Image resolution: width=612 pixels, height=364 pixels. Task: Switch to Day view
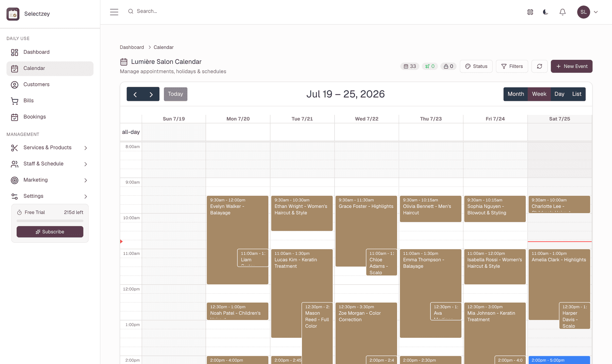click(x=559, y=94)
